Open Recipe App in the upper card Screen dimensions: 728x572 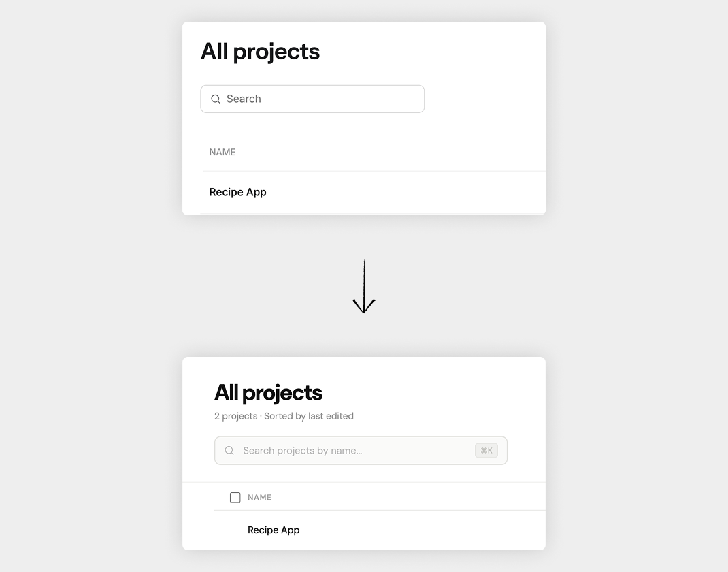point(237,192)
